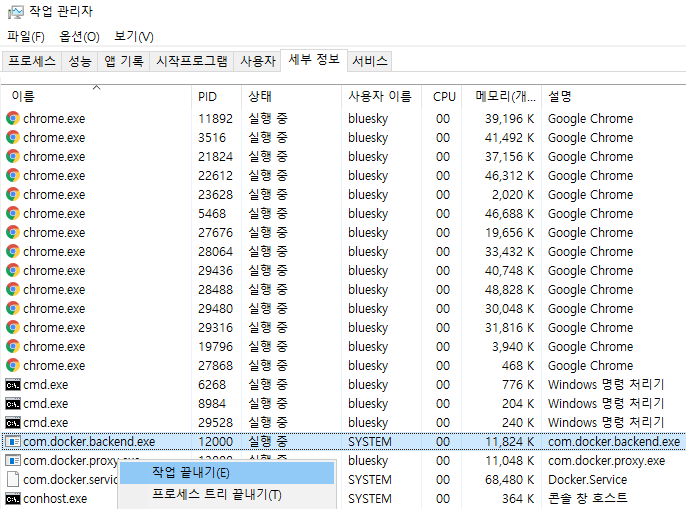Sort by the CPU column header
The height and width of the screenshot is (509, 687).
click(442, 96)
